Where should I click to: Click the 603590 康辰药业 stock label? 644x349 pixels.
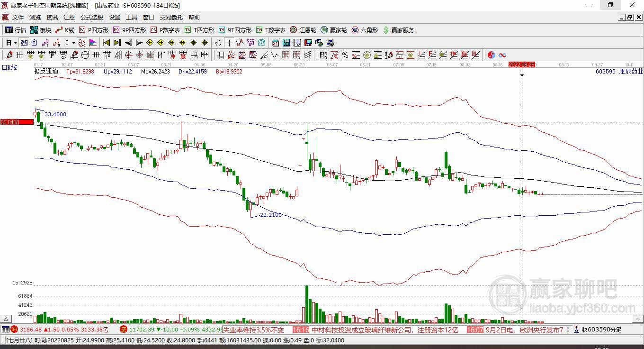click(x=619, y=72)
